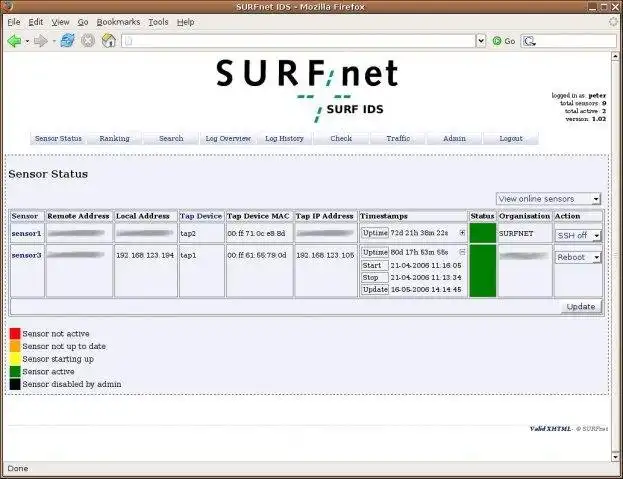Click the SURFnet SURF IDS logo
623x479 pixels.
click(x=307, y=91)
